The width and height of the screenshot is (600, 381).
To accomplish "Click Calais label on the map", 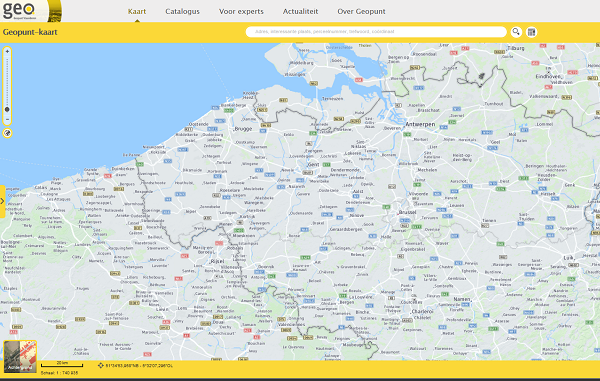I will pyautogui.click(x=41, y=187).
